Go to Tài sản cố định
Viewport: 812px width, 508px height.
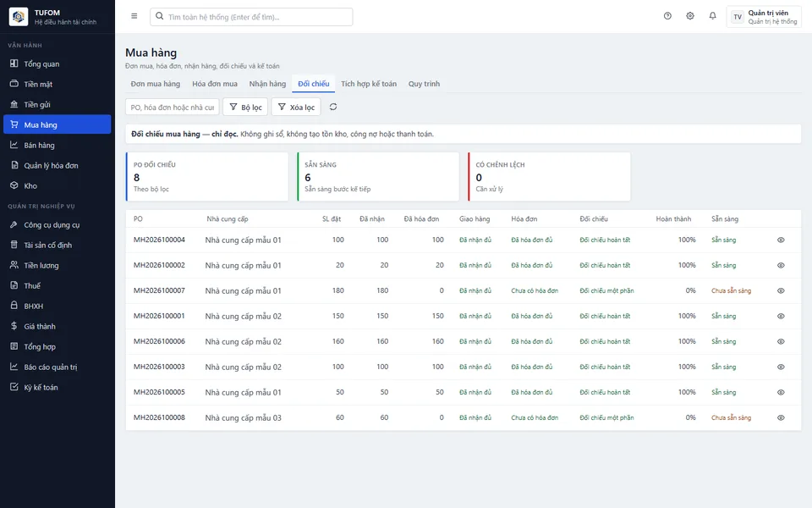click(57, 246)
